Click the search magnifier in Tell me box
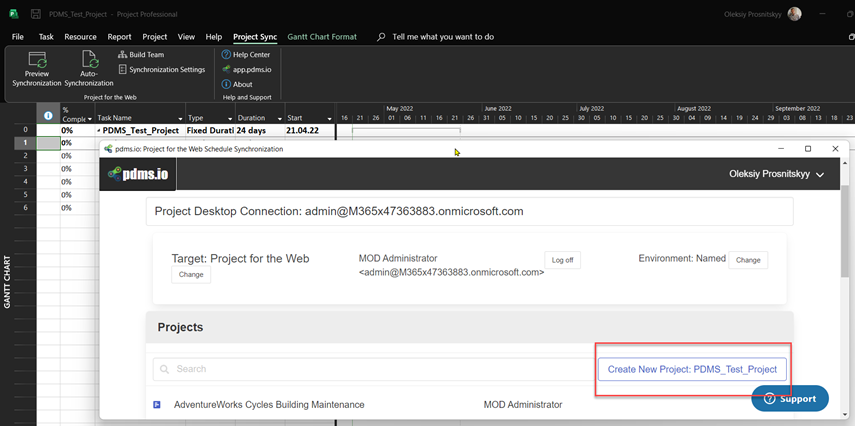The height and width of the screenshot is (426, 855). coord(381,37)
